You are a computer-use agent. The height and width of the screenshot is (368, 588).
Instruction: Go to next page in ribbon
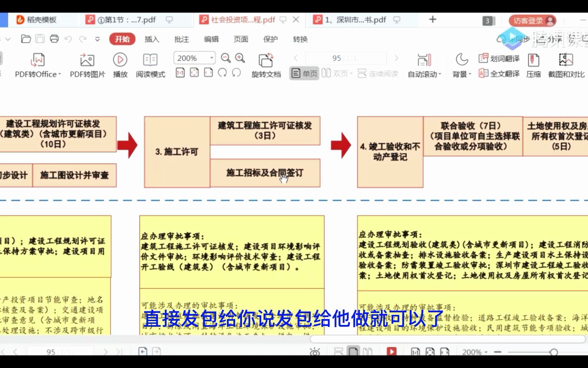click(396, 58)
